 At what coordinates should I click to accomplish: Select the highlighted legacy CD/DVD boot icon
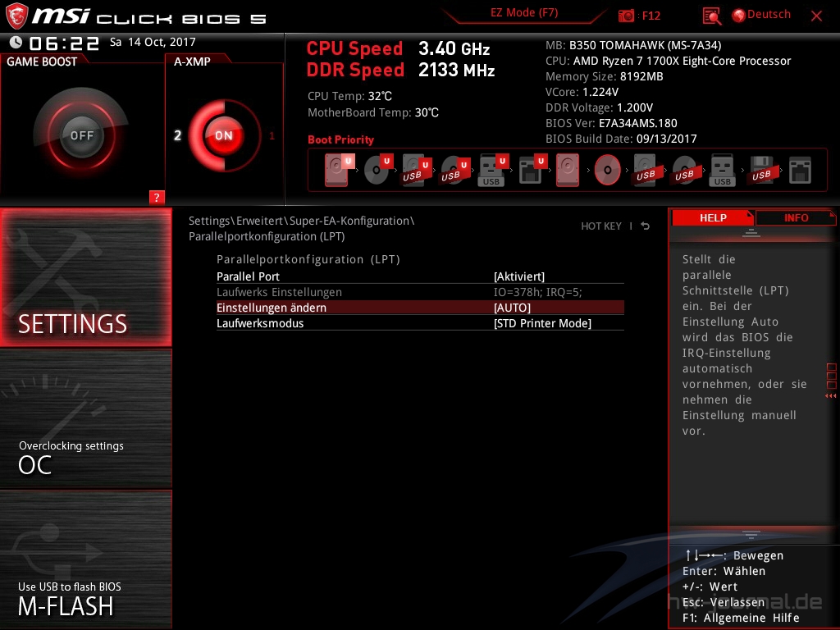click(608, 170)
